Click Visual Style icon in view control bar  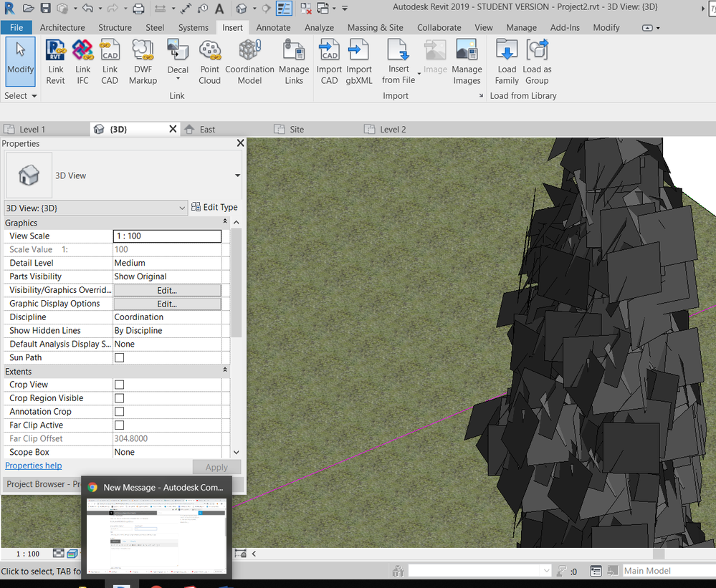click(x=72, y=554)
